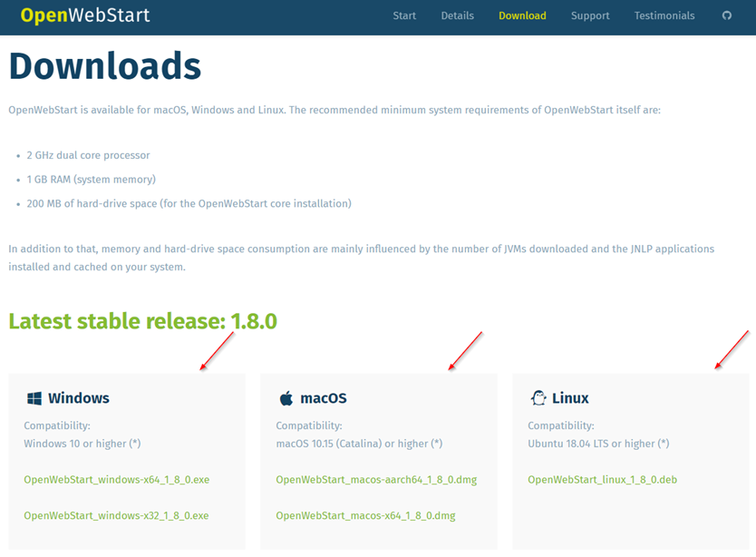The height and width of the screenshot is (557, 756).
Task: Select the Download nav item
Action: 522,15
